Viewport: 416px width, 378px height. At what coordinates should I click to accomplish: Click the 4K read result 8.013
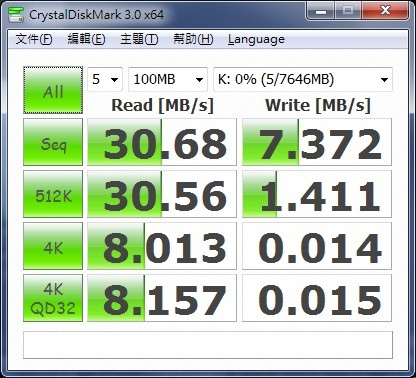162,246
